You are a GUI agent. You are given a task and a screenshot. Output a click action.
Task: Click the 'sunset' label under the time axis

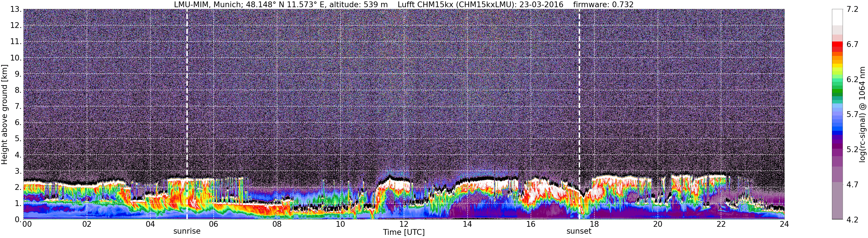point(579,231)
